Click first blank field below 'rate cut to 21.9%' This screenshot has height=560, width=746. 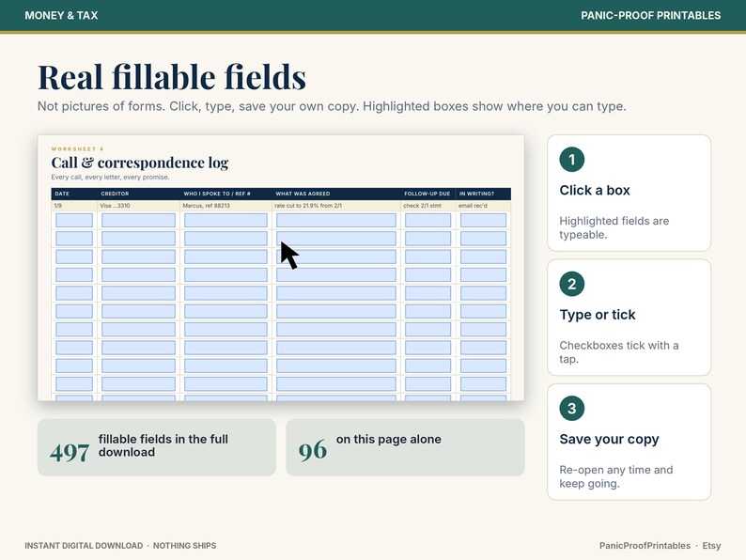click(336, 220)
